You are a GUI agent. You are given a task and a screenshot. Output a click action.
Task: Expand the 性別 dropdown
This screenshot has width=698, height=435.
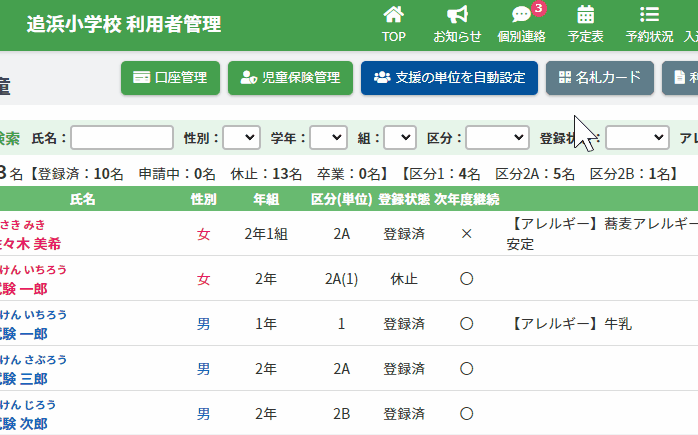tap(241, 137)
